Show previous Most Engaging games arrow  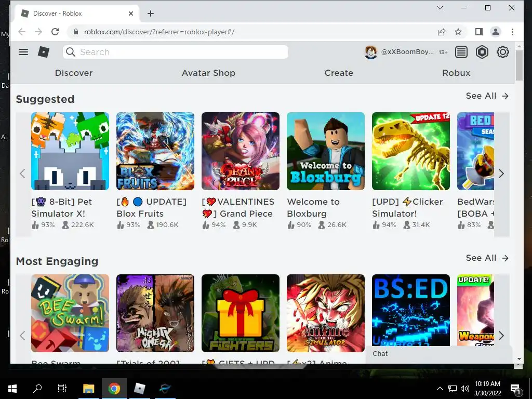pyautogui.click(x=22, y=336)
